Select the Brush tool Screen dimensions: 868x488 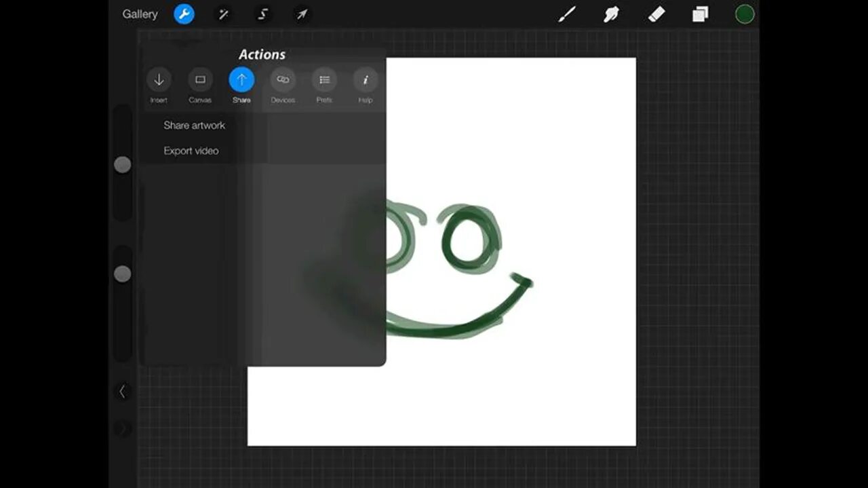coord(567,14)
